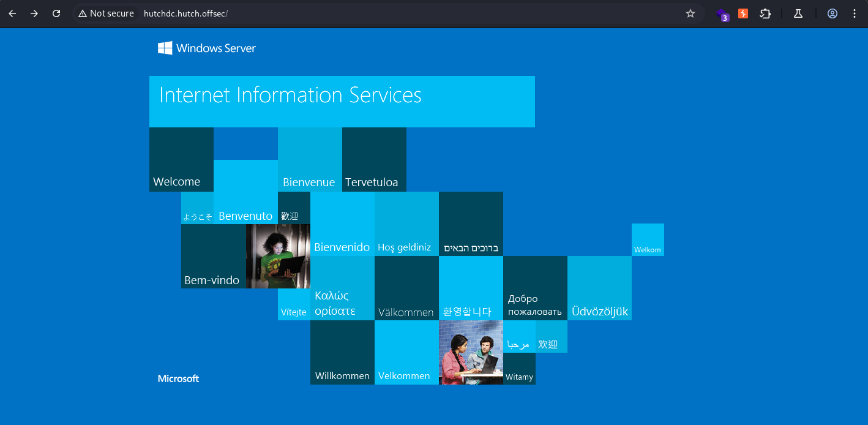
Task: Click the "Välkommen" tile
Action: tap(406, 288)
